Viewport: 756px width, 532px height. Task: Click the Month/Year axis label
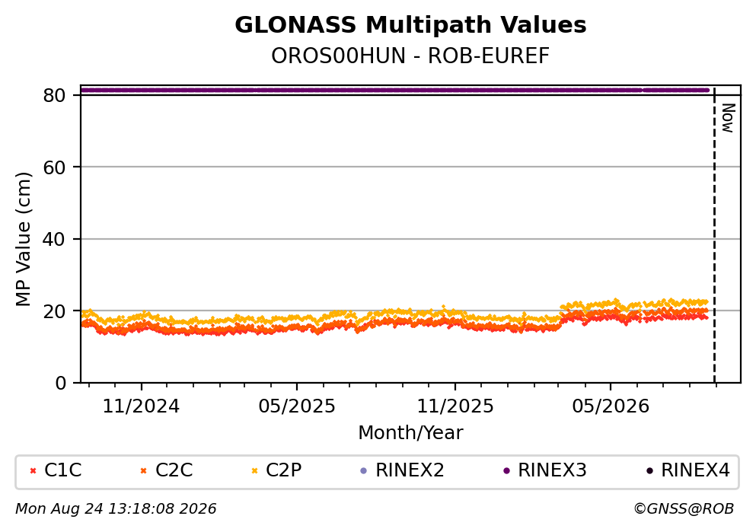pos(410,433)
